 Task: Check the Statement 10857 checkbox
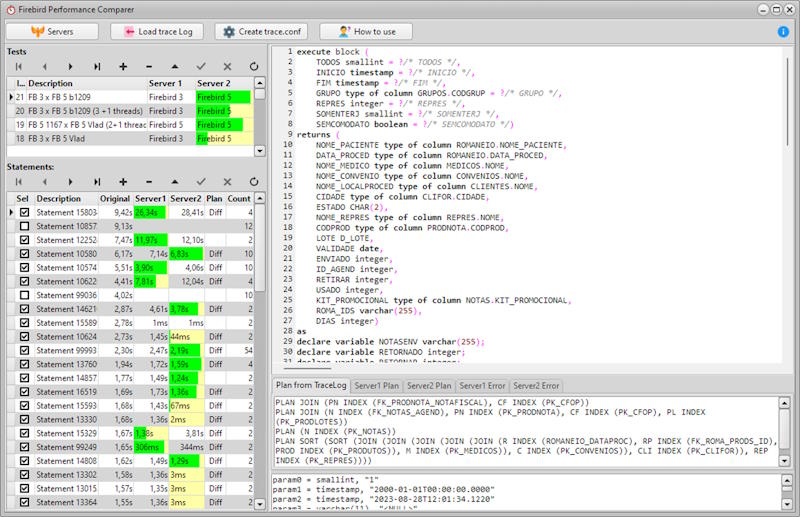[25, 227]
